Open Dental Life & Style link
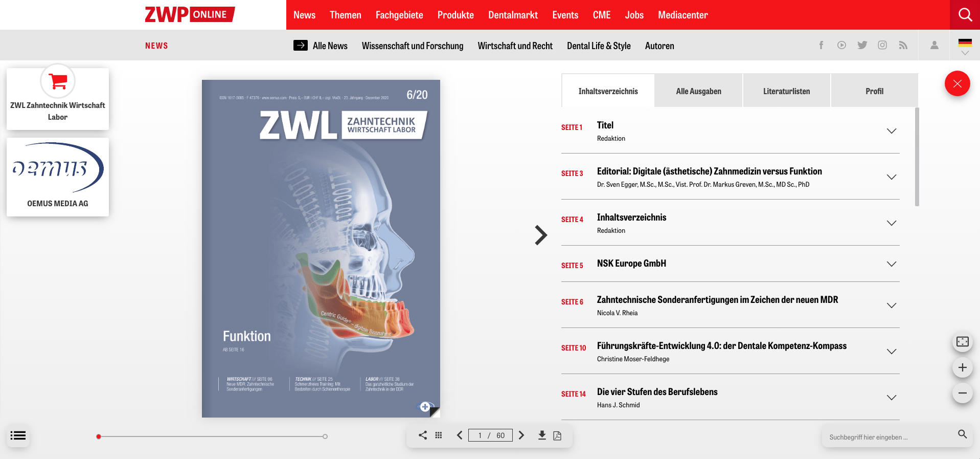The width and height of the screenshot is (980, 459). (599, 46)
